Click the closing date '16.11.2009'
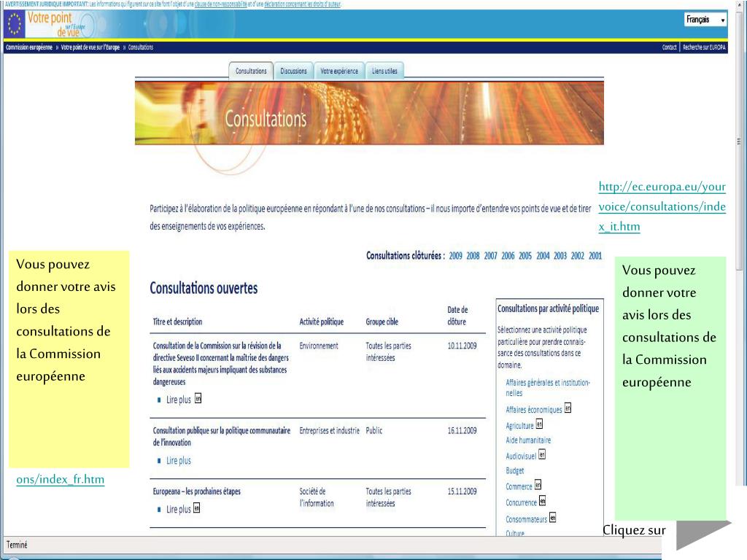747x560 pixels. click(x=462, y=430)
